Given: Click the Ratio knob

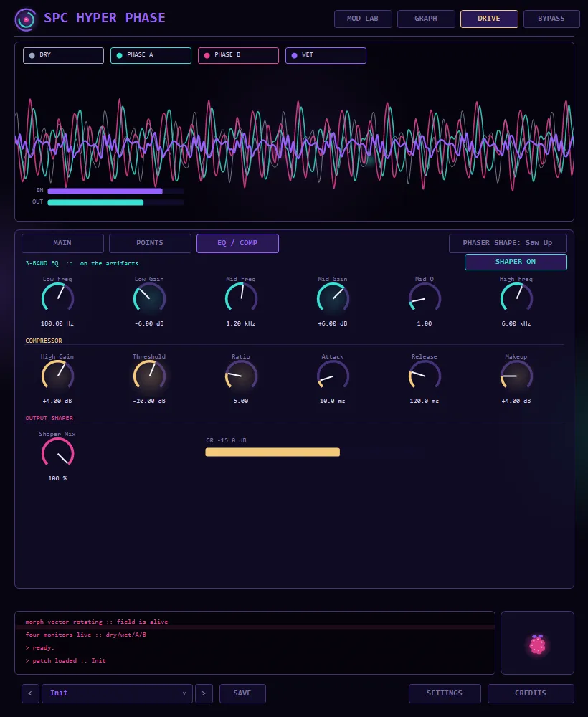Looking at the screenshot, I should tap(241, 376).
